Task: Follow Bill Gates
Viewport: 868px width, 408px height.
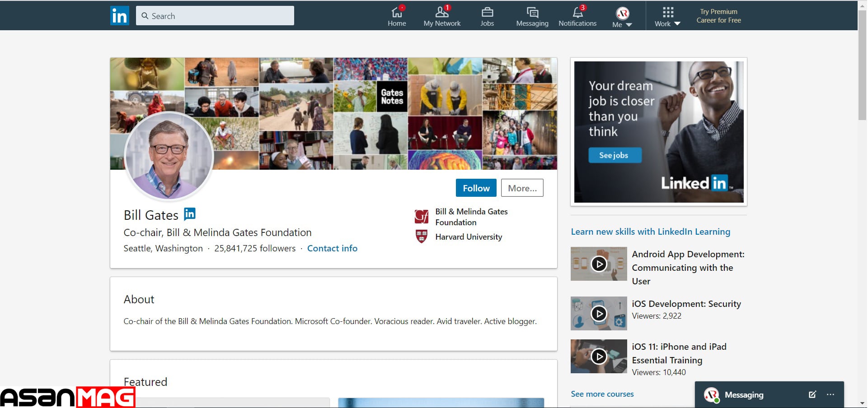Action: (476, 188)
